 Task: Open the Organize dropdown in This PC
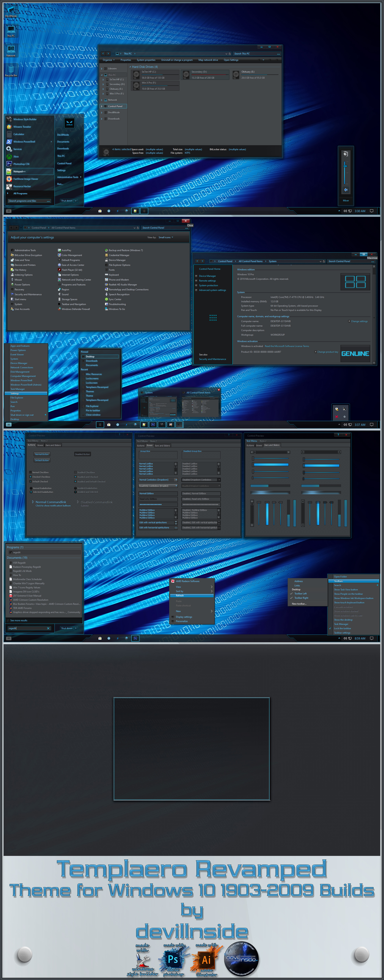point(109,60)
